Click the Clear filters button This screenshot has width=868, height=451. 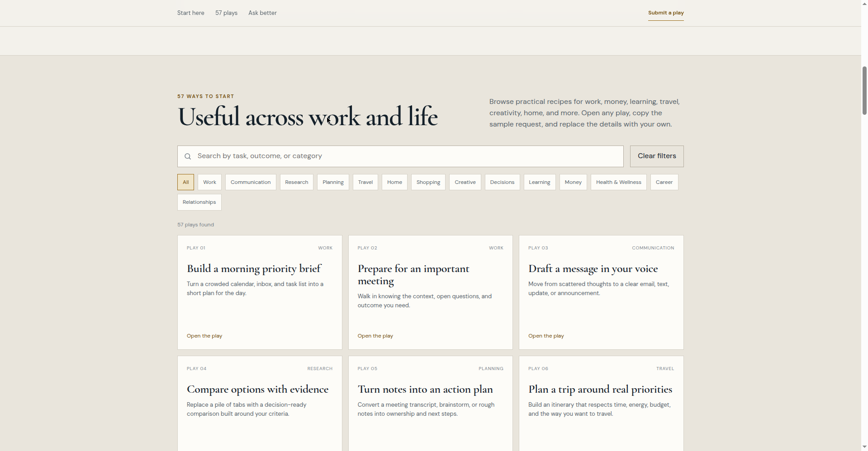click(x=657, y=156)
